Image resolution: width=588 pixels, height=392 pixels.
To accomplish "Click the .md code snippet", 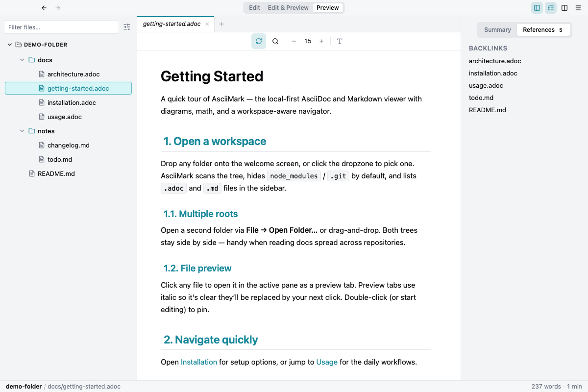I will pyautogui.click(x=212, y=188).
